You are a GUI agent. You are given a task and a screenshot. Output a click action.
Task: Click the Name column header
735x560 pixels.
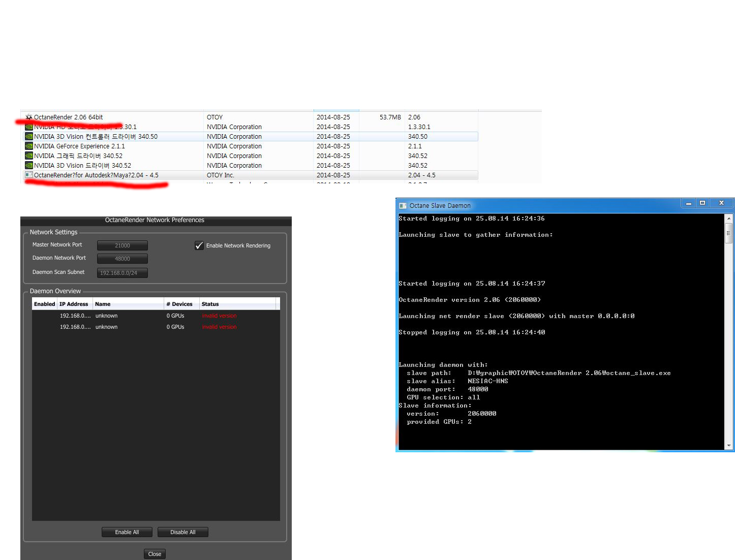tap(129, 304)
